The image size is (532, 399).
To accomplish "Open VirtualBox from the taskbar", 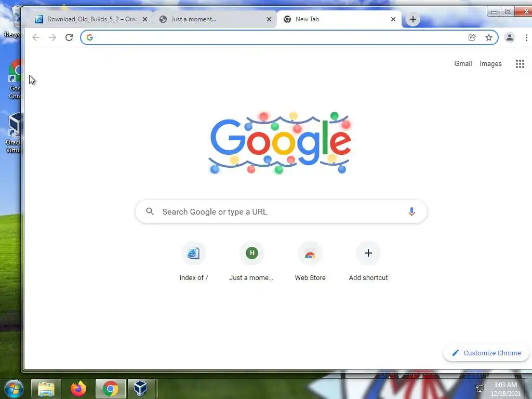I will 141,389.
